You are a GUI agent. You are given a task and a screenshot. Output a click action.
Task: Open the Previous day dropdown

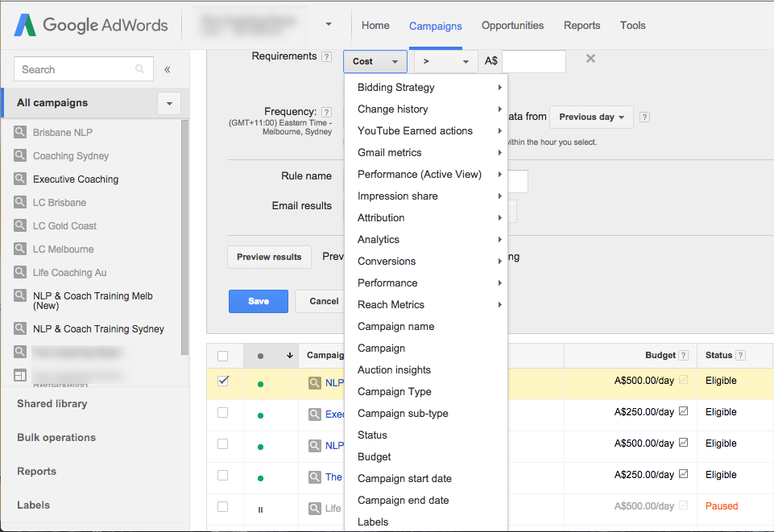click(x=591, y=118)
